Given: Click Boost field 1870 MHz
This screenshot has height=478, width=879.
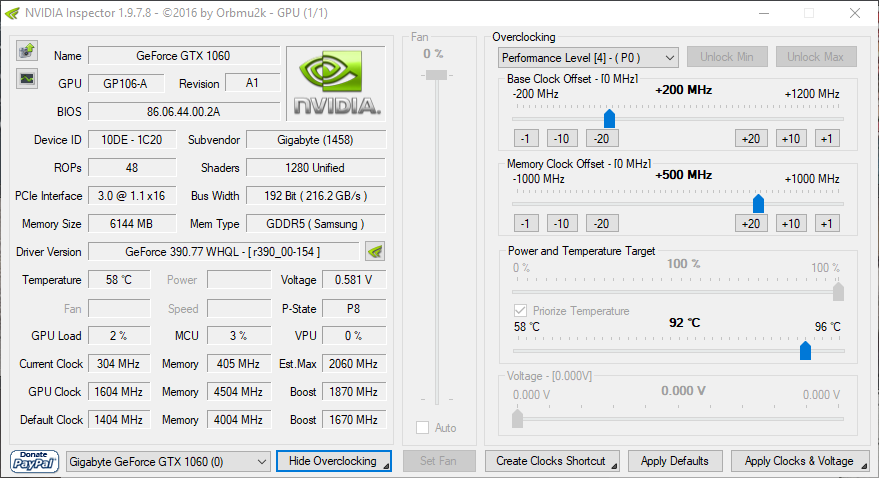Looking at the screenshot, I should coord(354,392).
